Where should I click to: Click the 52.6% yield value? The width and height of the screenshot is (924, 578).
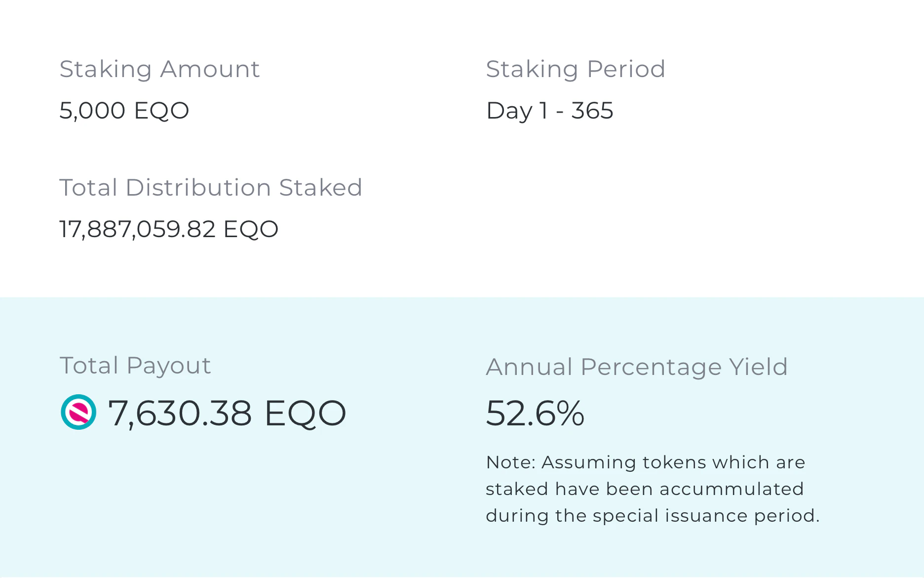(535, 413)
